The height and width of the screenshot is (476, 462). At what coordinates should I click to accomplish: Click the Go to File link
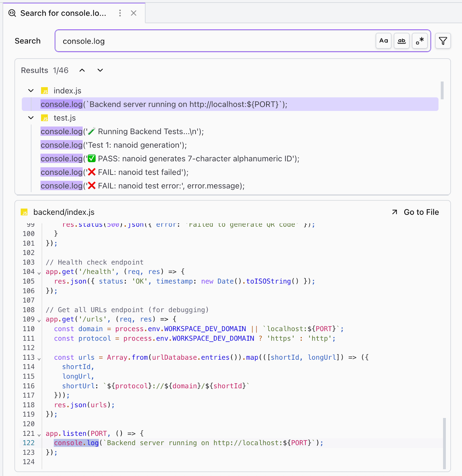pos(421,212)
